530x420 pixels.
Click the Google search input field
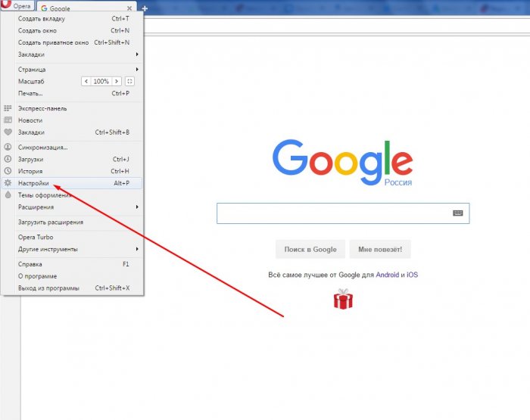[333, 213]
